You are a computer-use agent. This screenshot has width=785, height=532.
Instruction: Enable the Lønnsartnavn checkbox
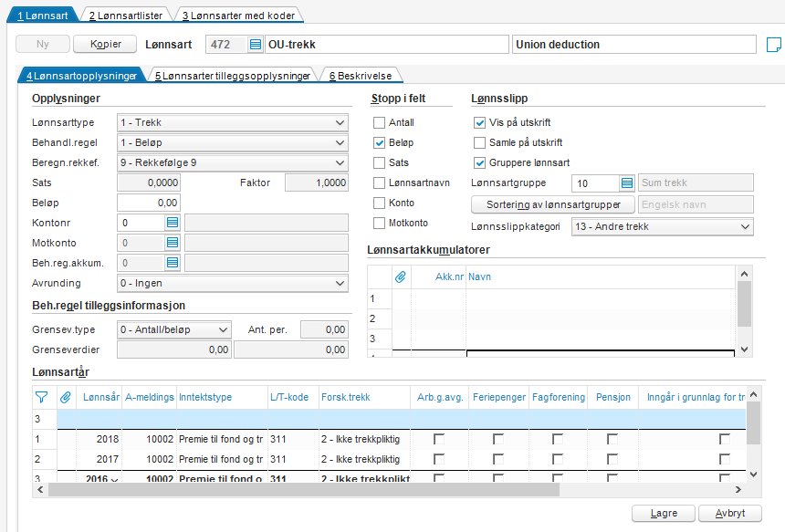click(x=380, y=183)
